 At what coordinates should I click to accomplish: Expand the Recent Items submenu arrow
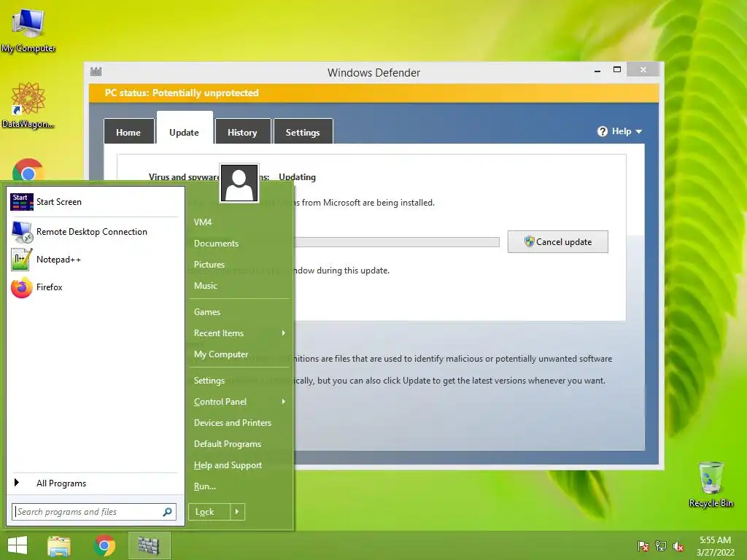tap(284, 332)
